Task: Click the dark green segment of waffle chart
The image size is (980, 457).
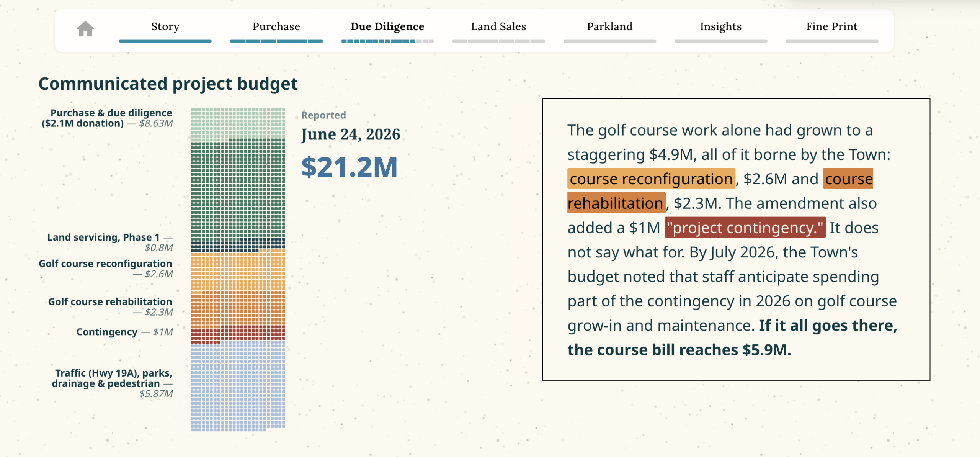Action: pyautogui.click(x=238, y=190)
